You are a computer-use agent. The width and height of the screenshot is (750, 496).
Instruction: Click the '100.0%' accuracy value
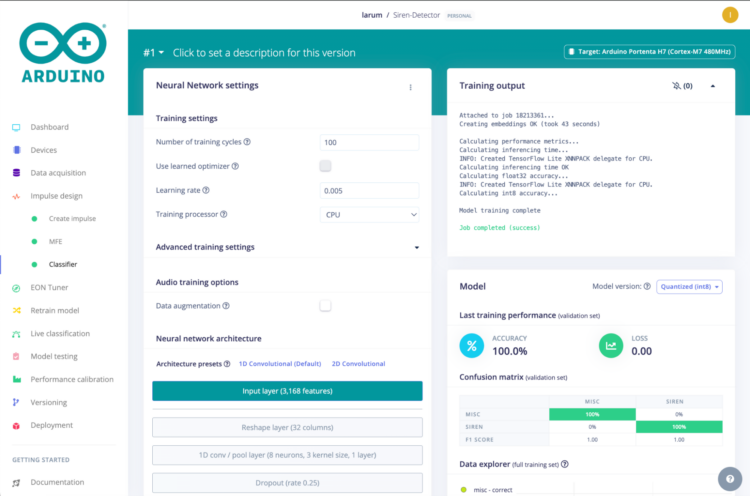510,352
